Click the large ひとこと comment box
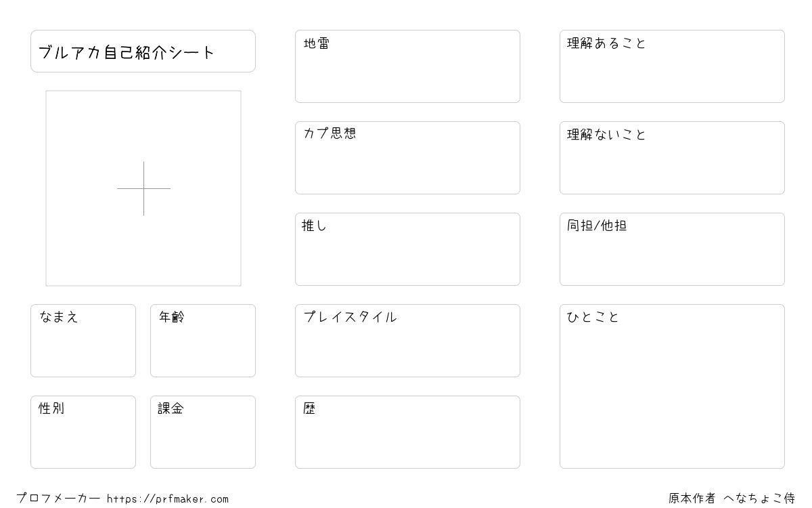The width and height of the screenshot is (812, 508). coord(672,386)
